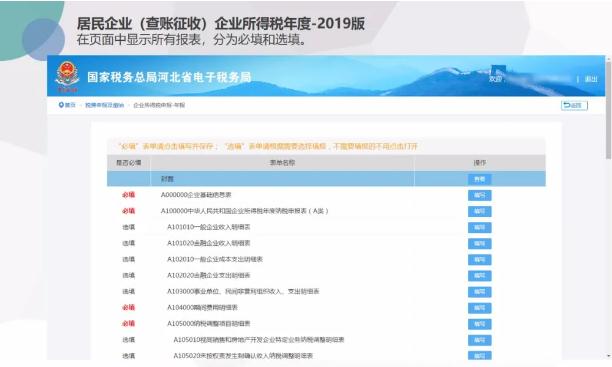Screen dimensions: 612x367
Task: Open edit for A101010 general enterprise income
Action: point(479,228)
